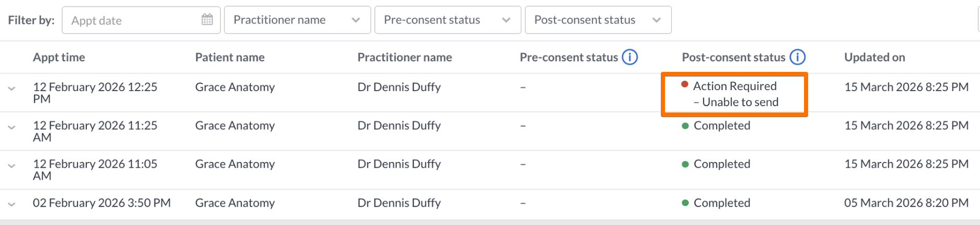
Task: Select Grace Anatomy in the 3:50 PM row
Action: pyautogui.click(x=235, y=203)
